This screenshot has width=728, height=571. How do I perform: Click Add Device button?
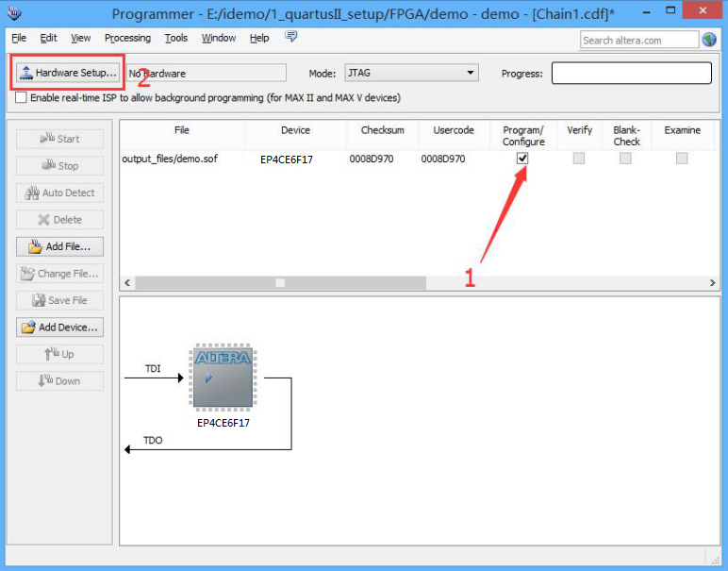[x=59, y=327]
